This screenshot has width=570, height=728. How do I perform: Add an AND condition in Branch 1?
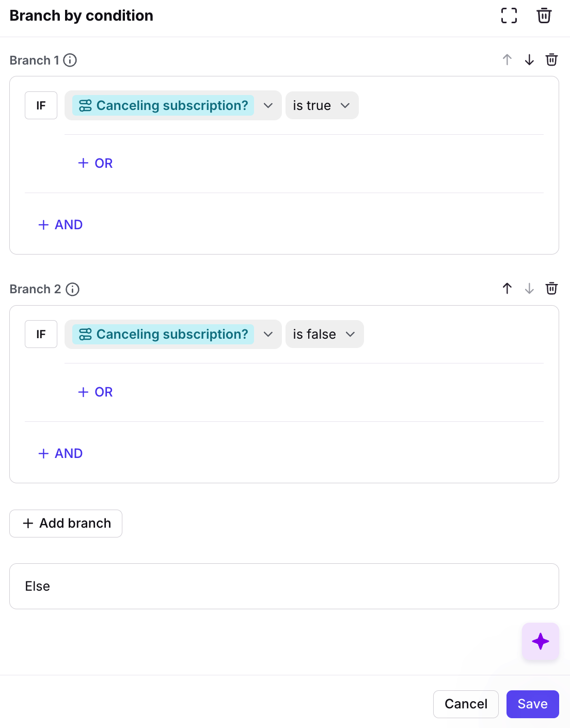[61, 225]
